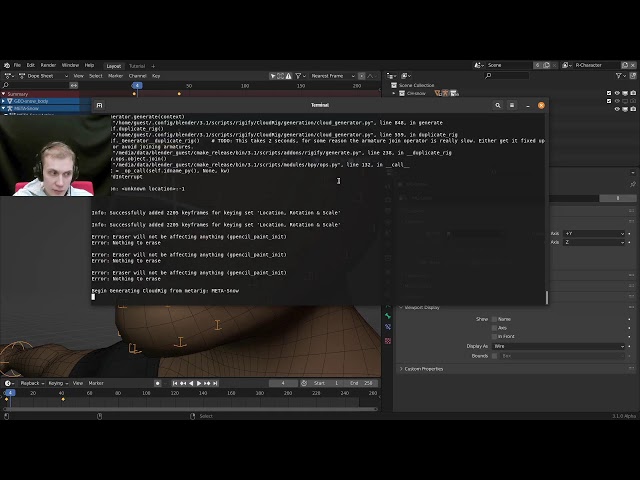Viewport: 640px width, 480px height.
Task: Click the new scene icon
Action: tap(547, 65)
